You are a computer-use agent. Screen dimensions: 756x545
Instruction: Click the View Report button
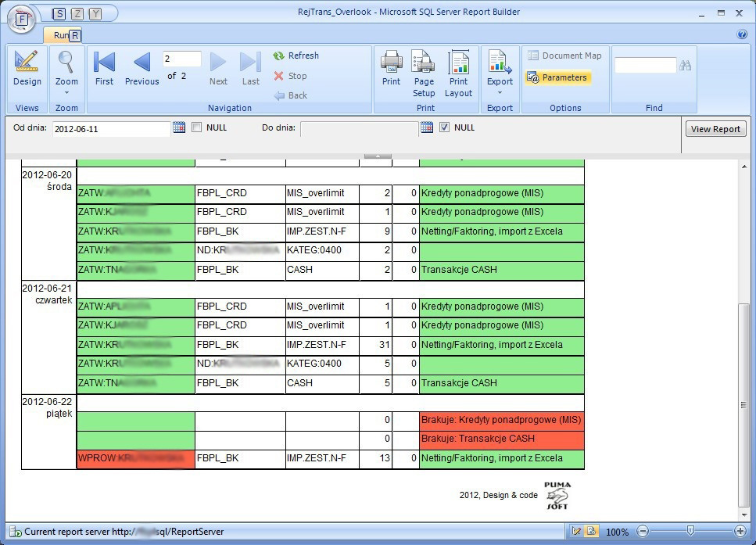click(715, 129)
